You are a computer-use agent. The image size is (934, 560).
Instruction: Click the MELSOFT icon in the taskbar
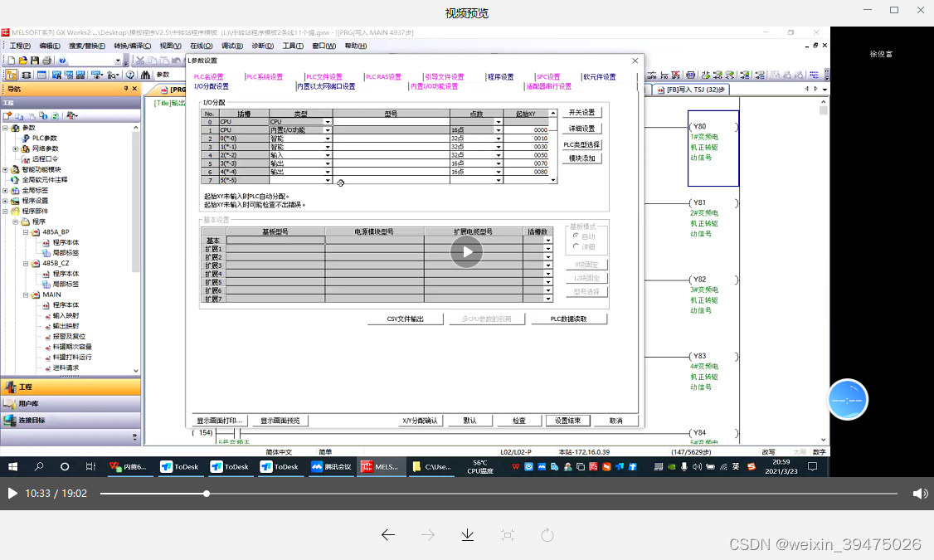click(x=381, y=466)
